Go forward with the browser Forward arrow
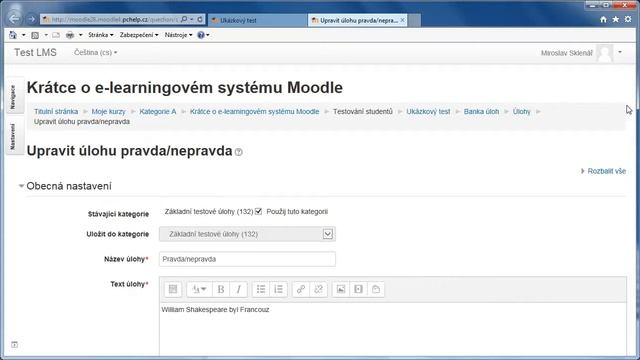640x360 pixels. pyautogui.click(x=31, y=19)
